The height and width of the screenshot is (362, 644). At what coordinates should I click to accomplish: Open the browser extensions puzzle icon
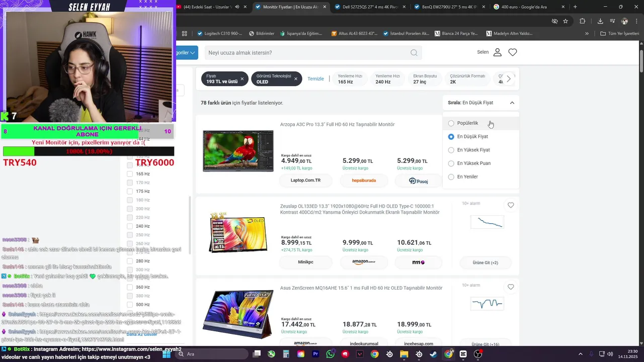[583, 21]
